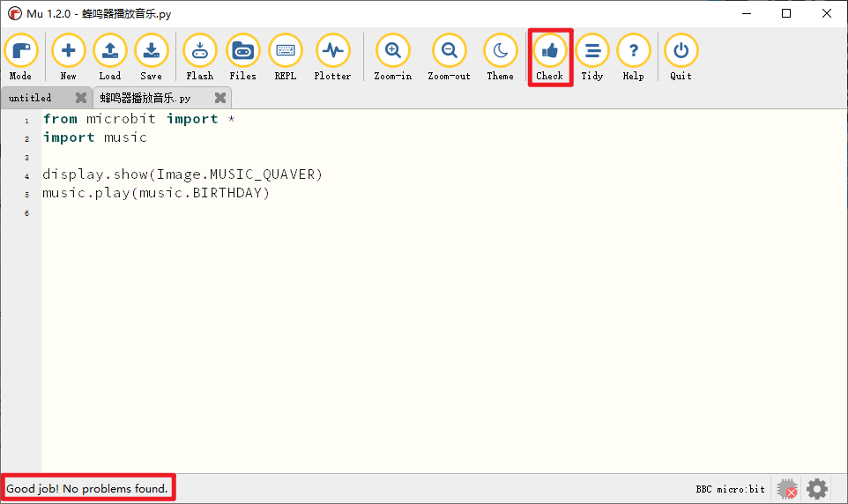Maximize the Mu window
848x504 pixels.
[786, 13]
